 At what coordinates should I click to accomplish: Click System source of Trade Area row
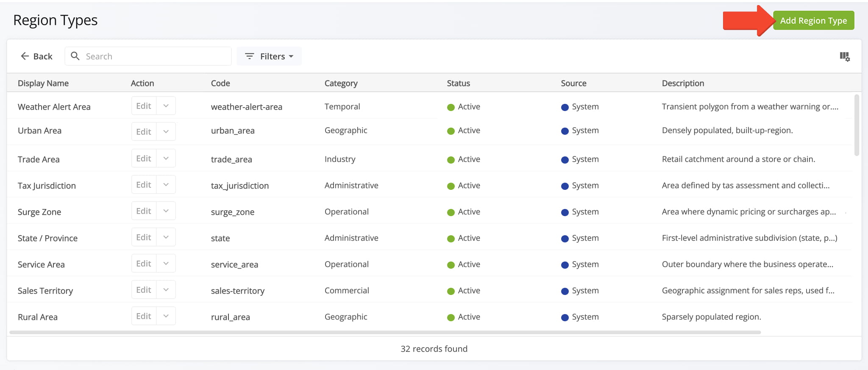pyautogui.click(x=580, y=159)
